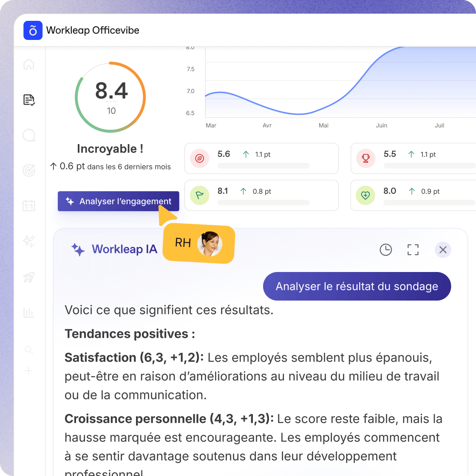Screen dimensions: 476x476
Task: Close the Workleap IA panel
Action: [443, 250]
